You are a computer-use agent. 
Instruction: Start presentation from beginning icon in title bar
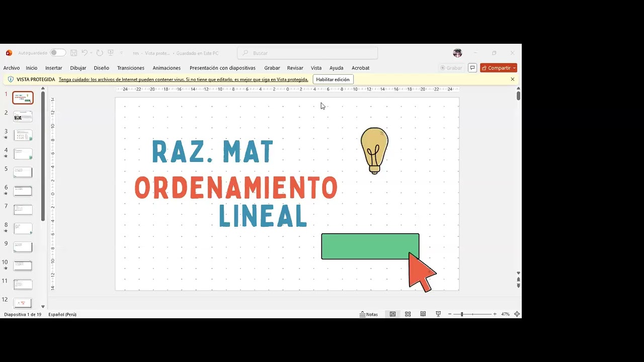pyautogui.click(x=111, y=53)
